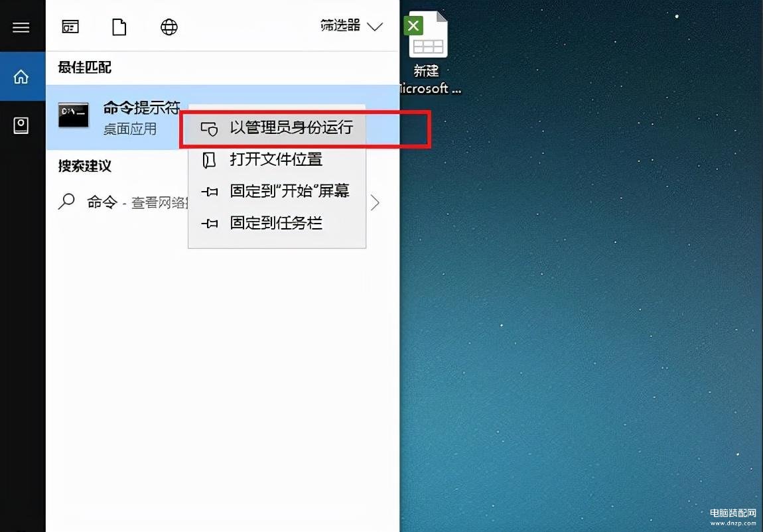Choose 以管理员身份运行 from context menu
763x532 pixels.
(x=277, y=128)
